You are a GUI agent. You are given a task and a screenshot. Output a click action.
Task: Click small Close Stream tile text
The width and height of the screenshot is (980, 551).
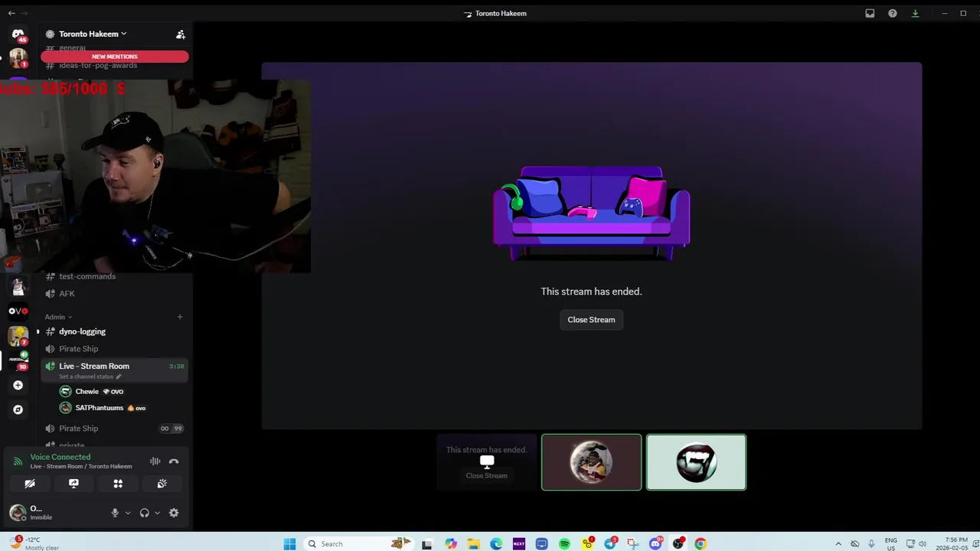pyautogui.click(x=486, y=476)
